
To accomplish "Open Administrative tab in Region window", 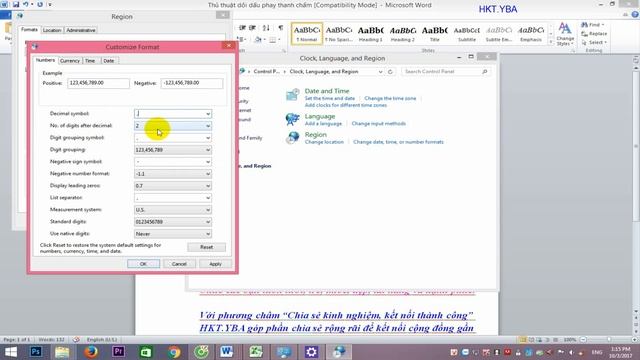I will pyautogui.click(x=81, y=30).
